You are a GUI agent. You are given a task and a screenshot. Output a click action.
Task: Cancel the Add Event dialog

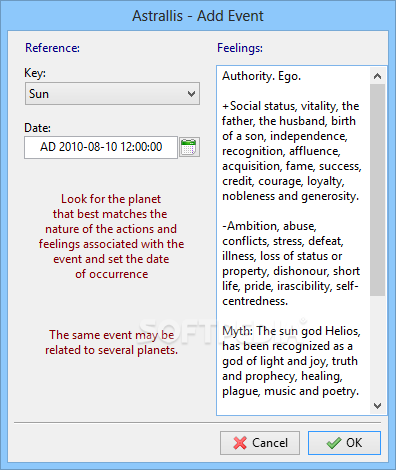coord(260,443)
